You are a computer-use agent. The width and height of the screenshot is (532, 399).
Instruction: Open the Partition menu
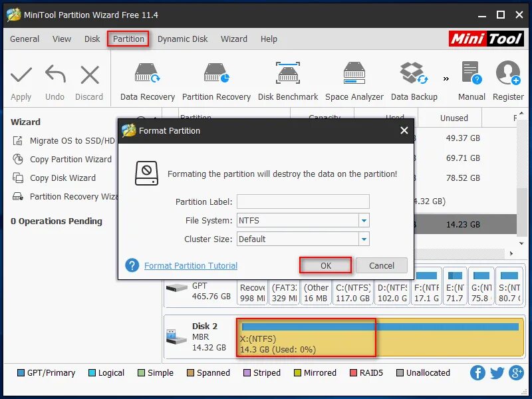pyautogui.click(x=128, y=39)
